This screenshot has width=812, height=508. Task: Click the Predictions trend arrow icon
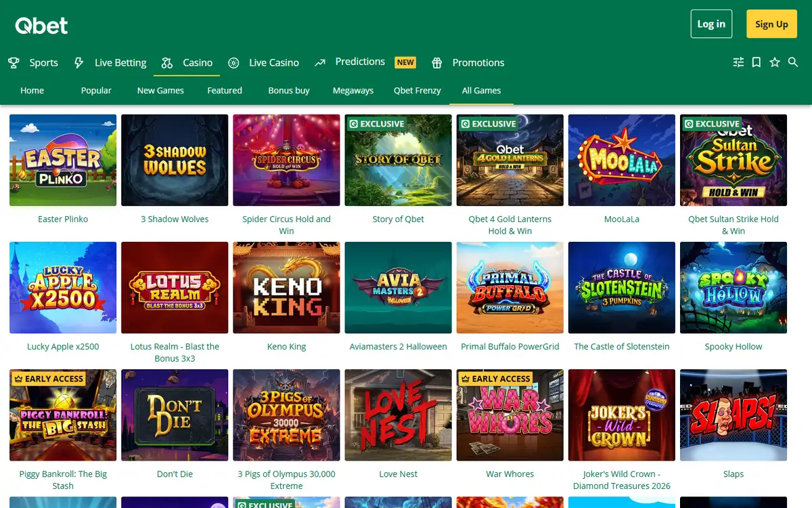click(x=320, y=63)
